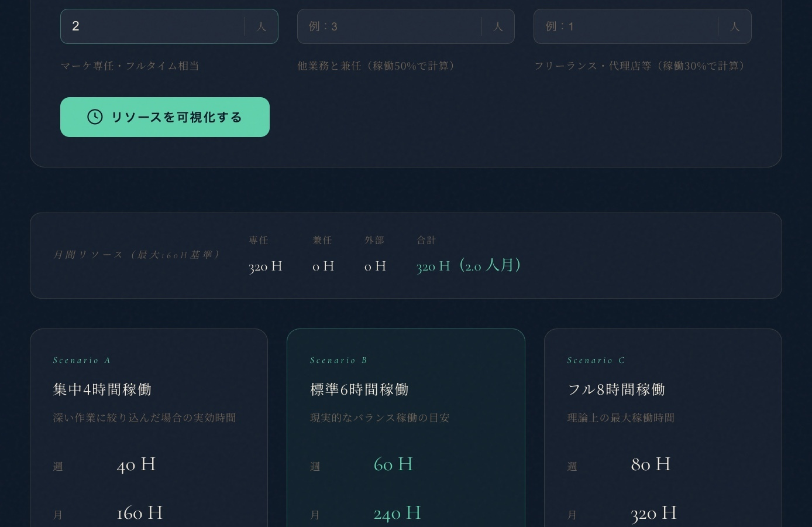Screen dimensions: 812x527
Task: Click the Scenario A label
Action: (82, 360)
